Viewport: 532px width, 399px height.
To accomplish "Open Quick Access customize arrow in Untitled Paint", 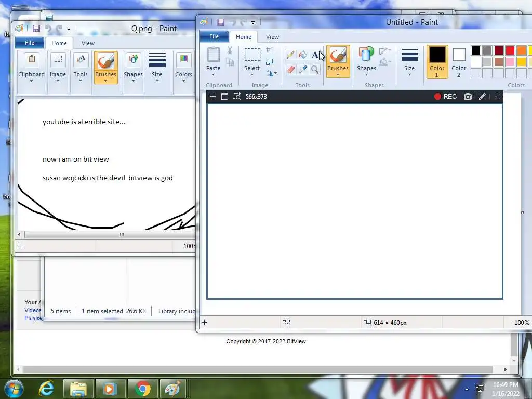I will [253, 23].
